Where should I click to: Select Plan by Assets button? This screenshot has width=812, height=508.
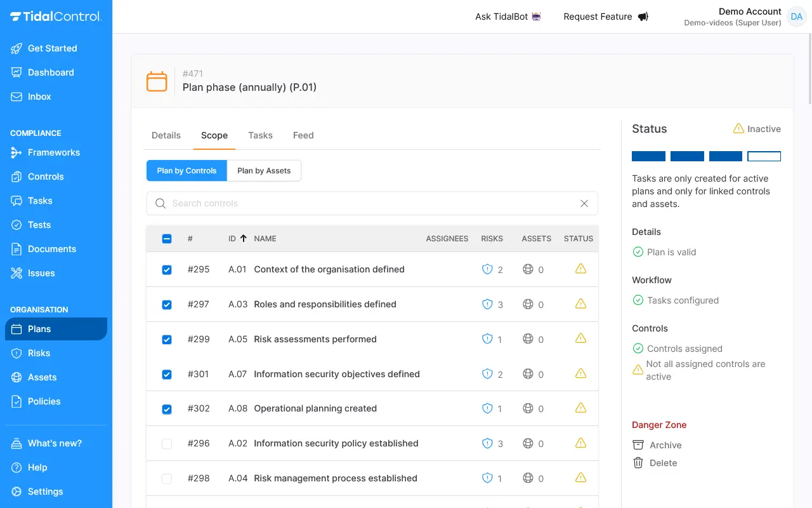pos(264,171)
